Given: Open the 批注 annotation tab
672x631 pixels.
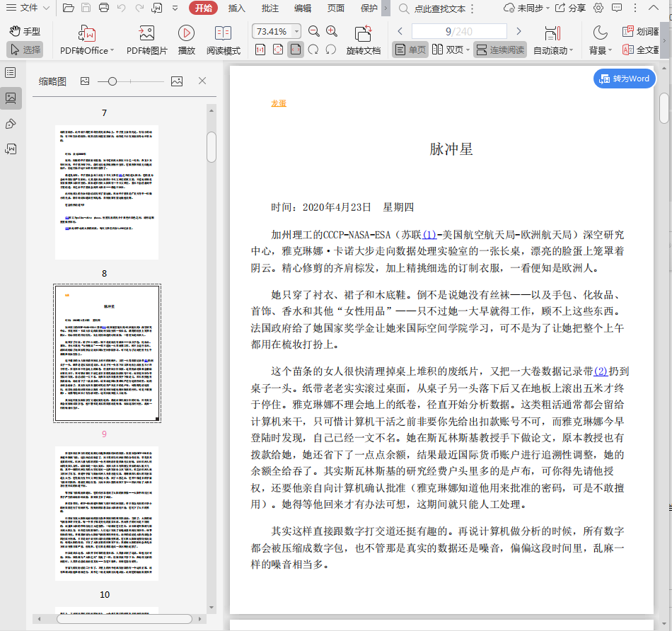Looking at the screenshot, I should (270, 8).
